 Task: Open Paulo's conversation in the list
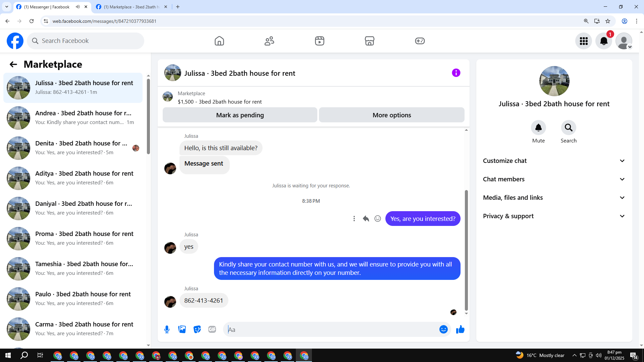click(x=73, y=299)
